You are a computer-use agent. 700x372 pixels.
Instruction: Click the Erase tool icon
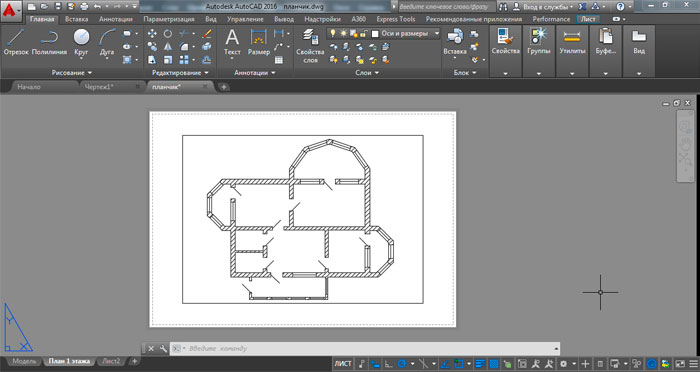(x=206, y=33)
